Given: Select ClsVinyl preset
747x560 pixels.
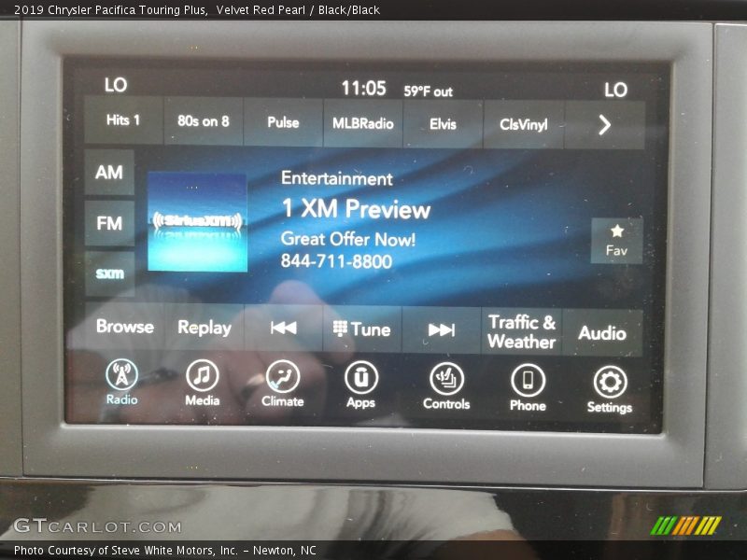Looking at the screenshot, I should (x=524, y=125).
